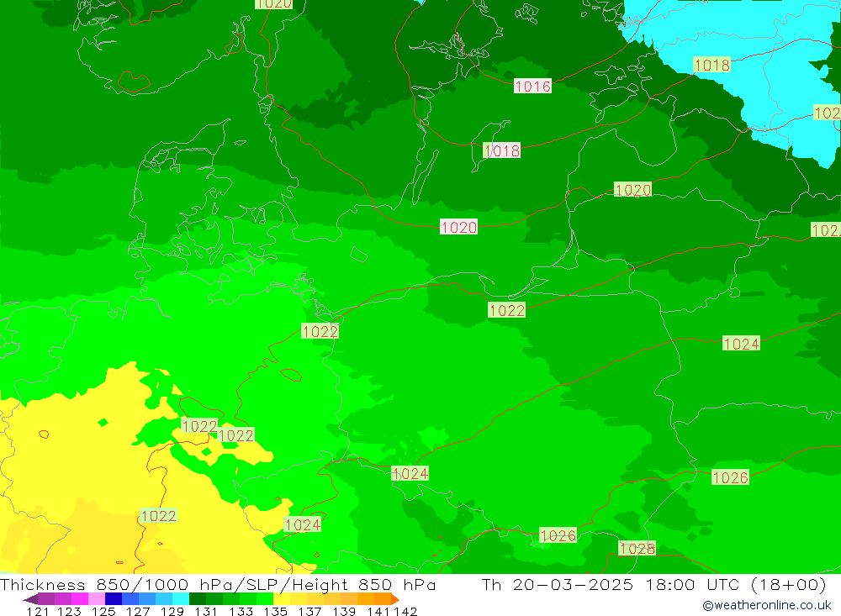Click the orange arrow at the legend end
This screenshot has width=841, height=616.
tap(395, 599)
